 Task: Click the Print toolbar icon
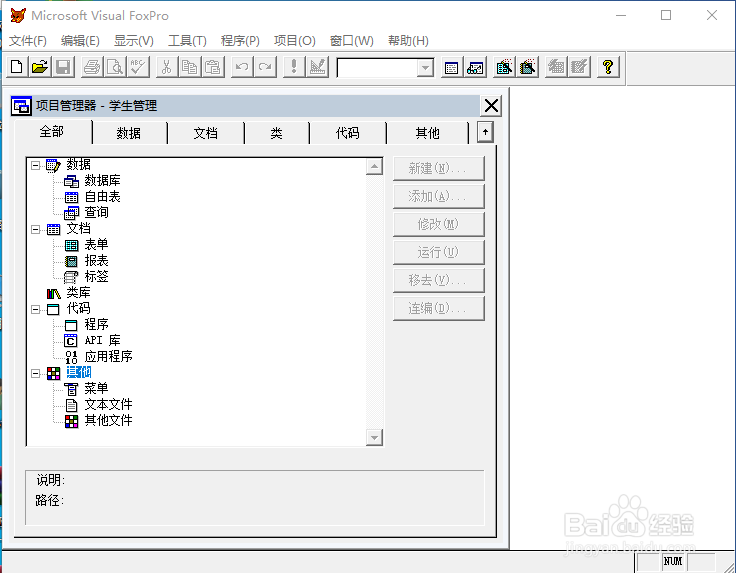[x=92, y=67]
